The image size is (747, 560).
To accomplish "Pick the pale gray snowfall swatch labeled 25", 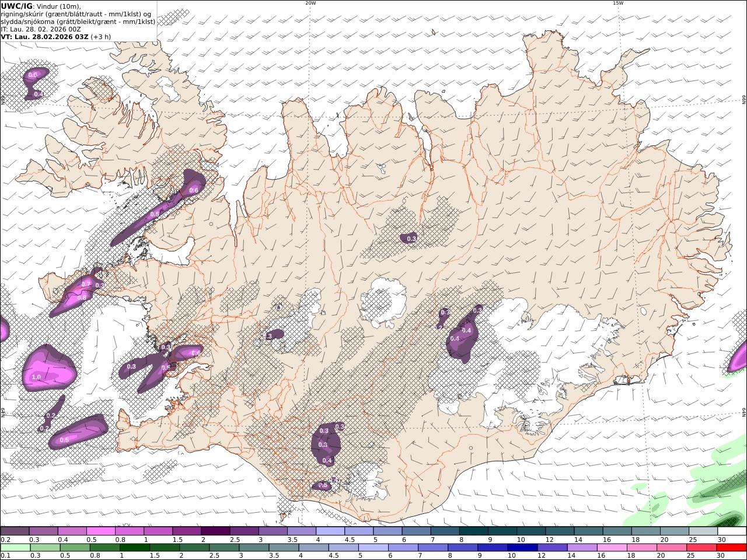I will pyautogui.click(x=703, y=531).
